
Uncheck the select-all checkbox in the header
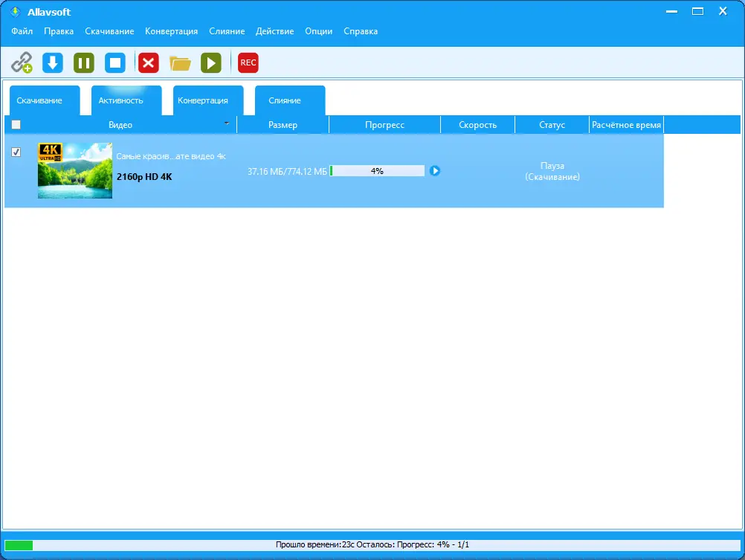coord(16,124)
